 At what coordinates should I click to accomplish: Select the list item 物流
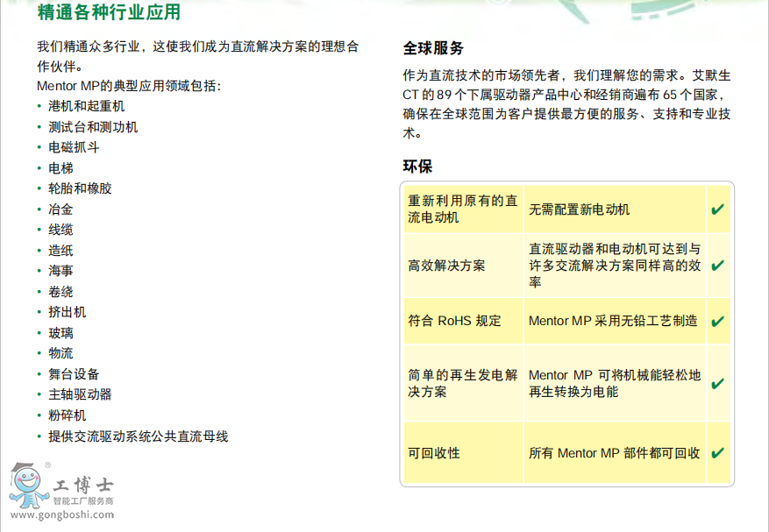click(x=61, y=353)
